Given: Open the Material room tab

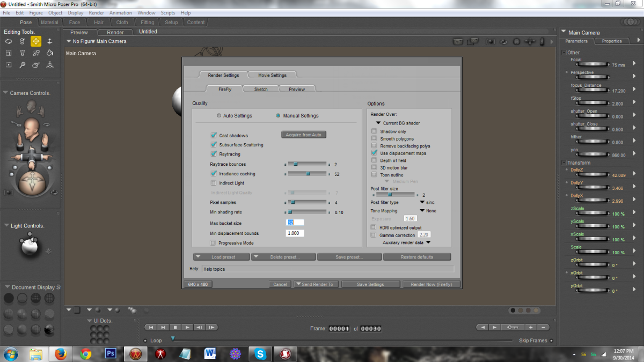Looking at the screenshot, I should 49,23.
